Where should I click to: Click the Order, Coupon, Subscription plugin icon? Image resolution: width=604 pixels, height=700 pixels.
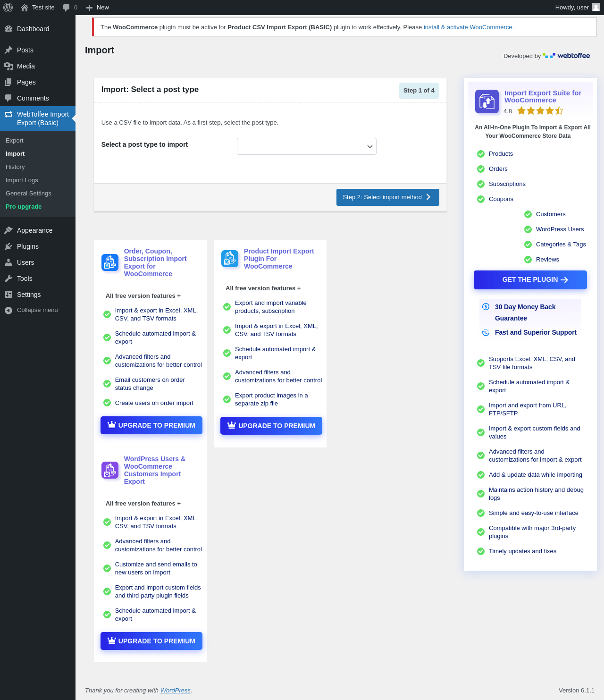(110, 262)
